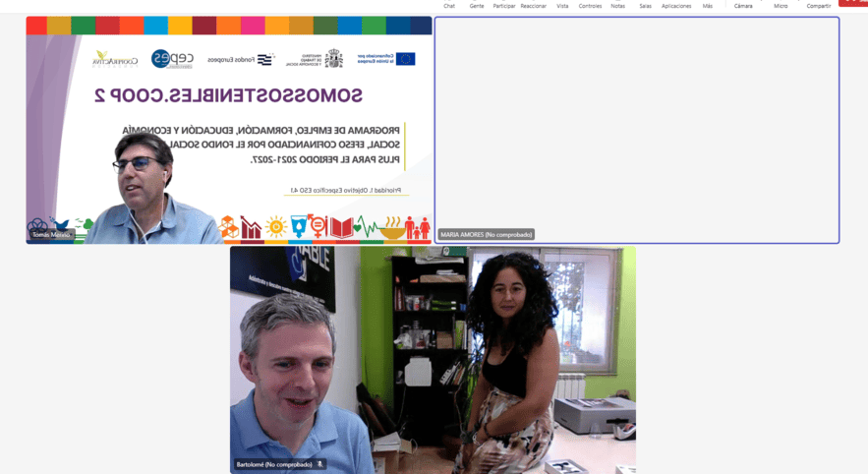868x474 pixels.
Task: Toggle the Cámara on or off
Action: (x=743, y=5)
